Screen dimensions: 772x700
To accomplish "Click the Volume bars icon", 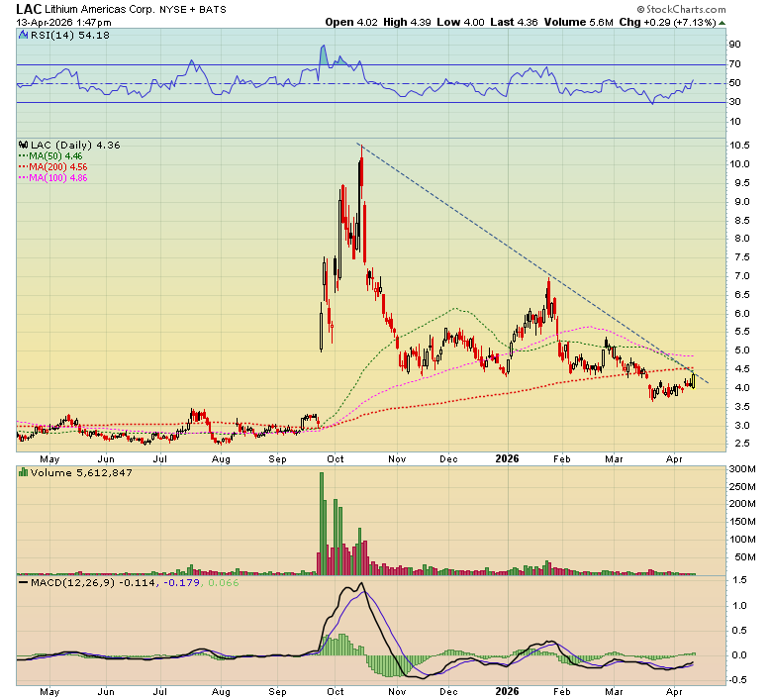I will point(23,472).
